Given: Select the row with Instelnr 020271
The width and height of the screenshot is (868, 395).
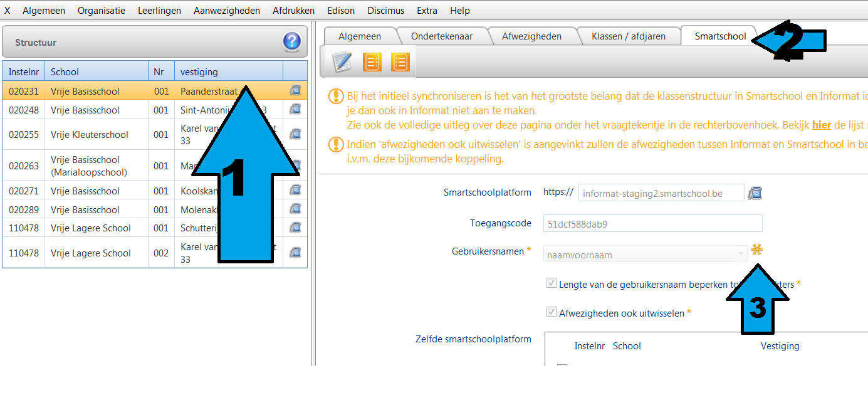Looking at the screenshot, I should [x=155, y=191].
